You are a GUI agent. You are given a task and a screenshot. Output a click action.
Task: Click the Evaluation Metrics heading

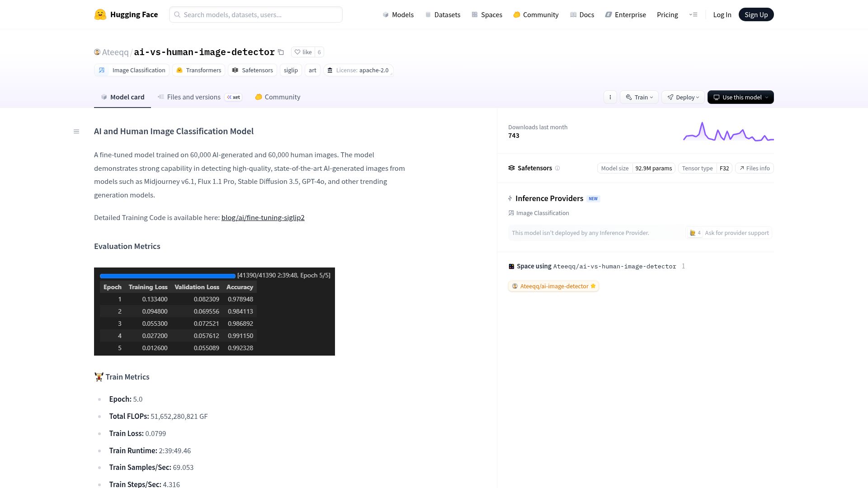(x=127, y=246)
